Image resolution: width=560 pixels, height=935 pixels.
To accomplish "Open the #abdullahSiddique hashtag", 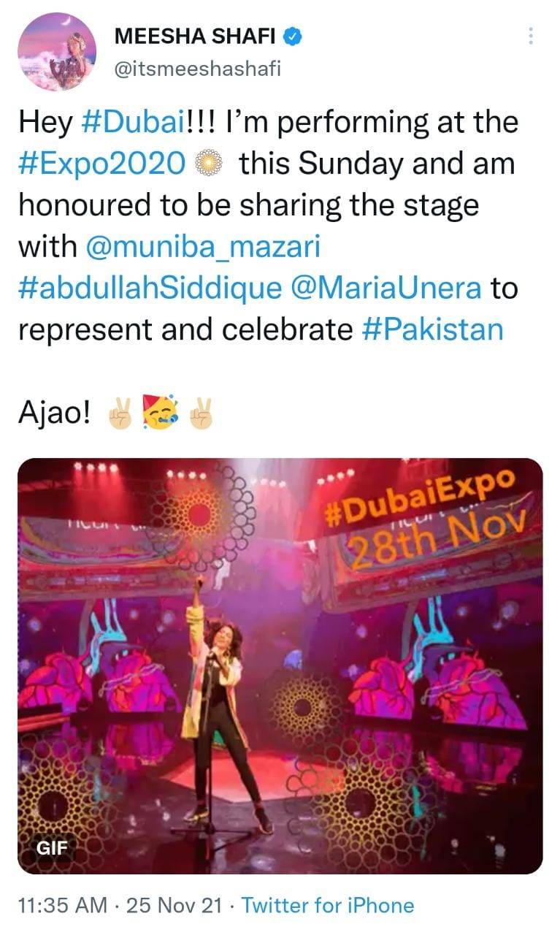I will point(150,289).
